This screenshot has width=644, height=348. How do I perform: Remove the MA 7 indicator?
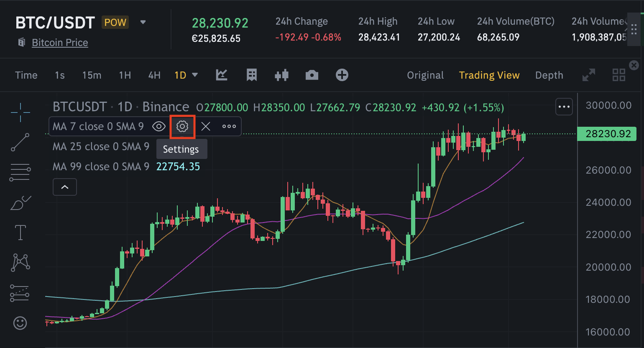pos(206,126)
